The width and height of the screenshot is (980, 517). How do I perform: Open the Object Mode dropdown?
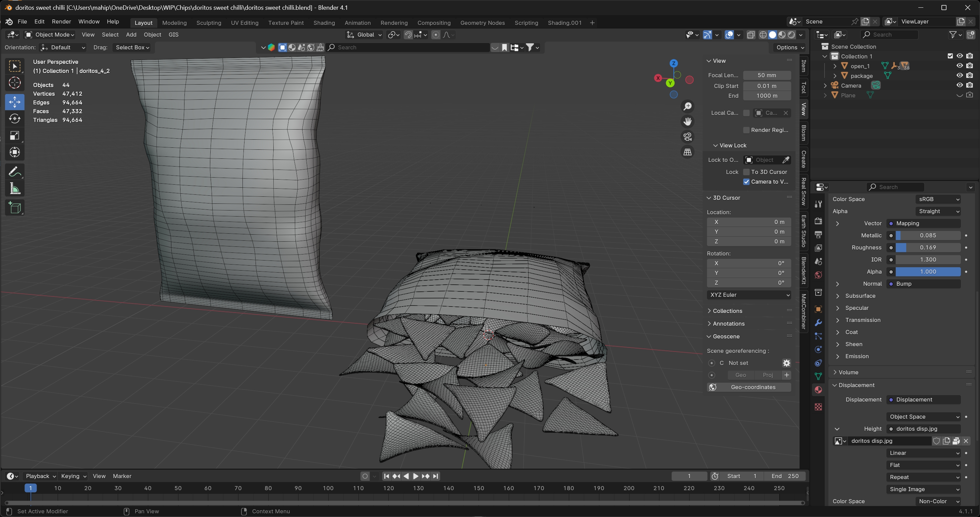[50, 35]
